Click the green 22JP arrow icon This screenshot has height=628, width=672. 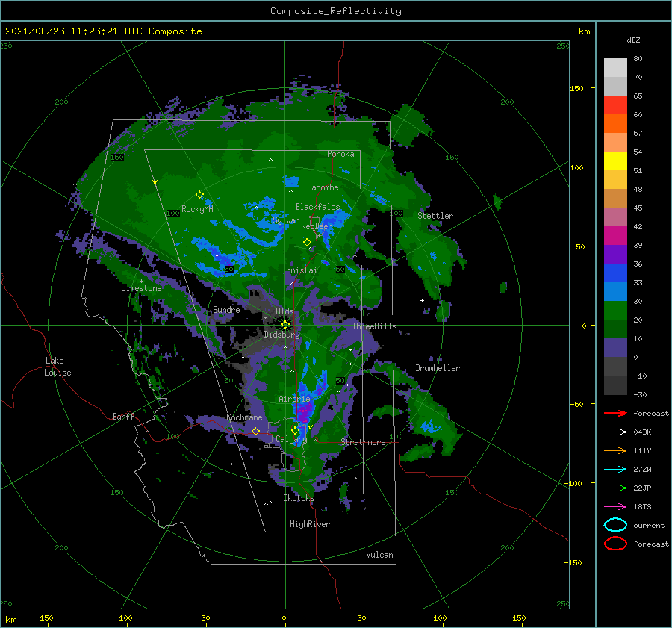point(615,488)
